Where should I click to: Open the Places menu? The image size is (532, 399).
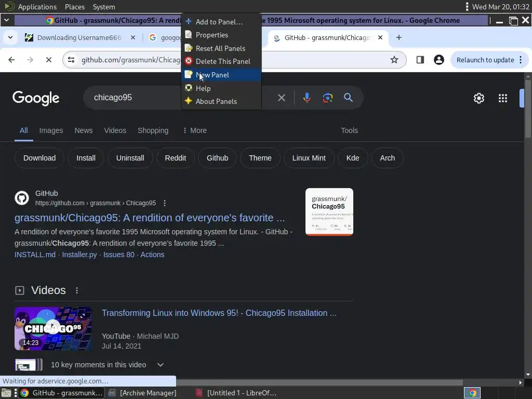coord(75,7)
